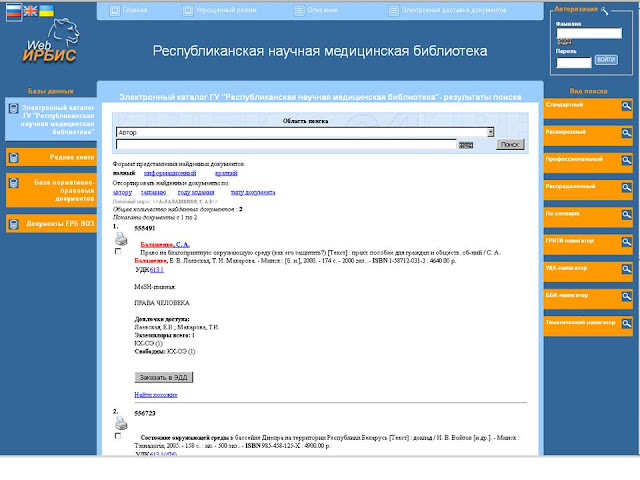This screenshot has width=640, height=480.
Task: Click the Поиск button
Action: [510, 144]
